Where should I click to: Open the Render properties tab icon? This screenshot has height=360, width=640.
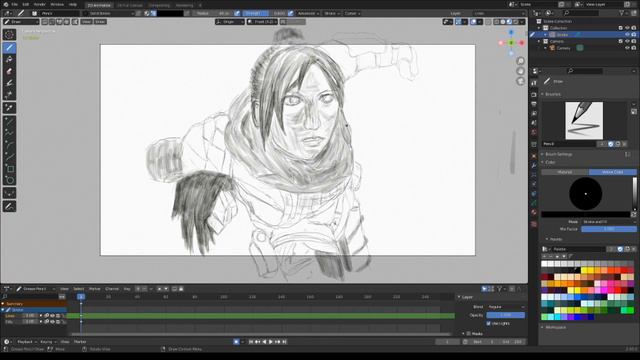(x=534, y=94)
